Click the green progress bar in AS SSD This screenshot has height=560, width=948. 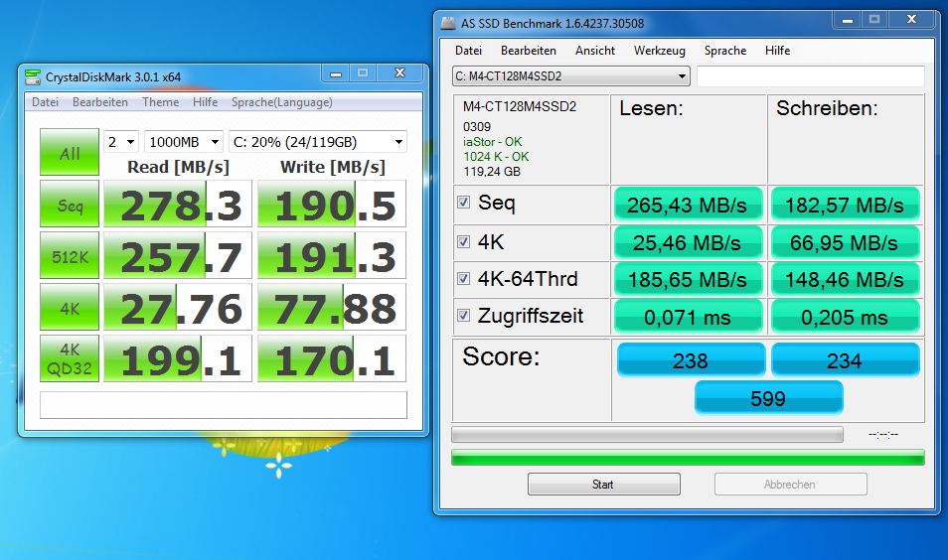point(688,458)
